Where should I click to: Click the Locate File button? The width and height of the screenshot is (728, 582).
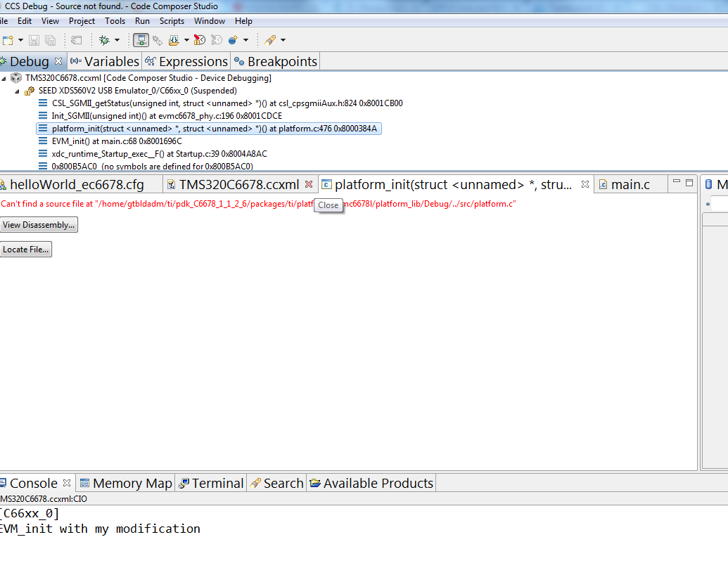[x=26, y=249]
